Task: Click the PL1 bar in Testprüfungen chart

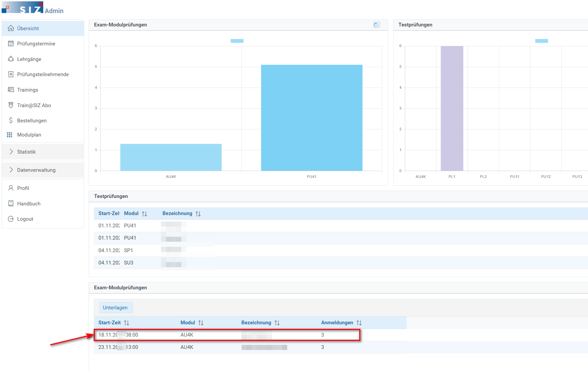Action: [452, 108]
